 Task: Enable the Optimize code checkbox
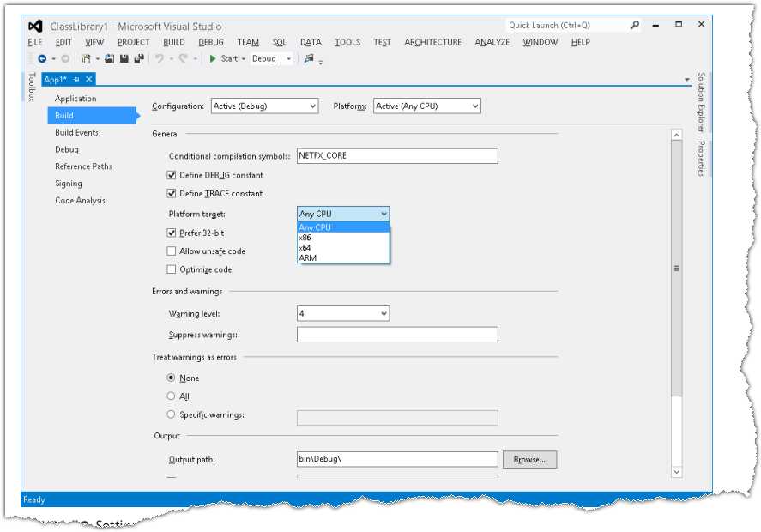[172, 269]
